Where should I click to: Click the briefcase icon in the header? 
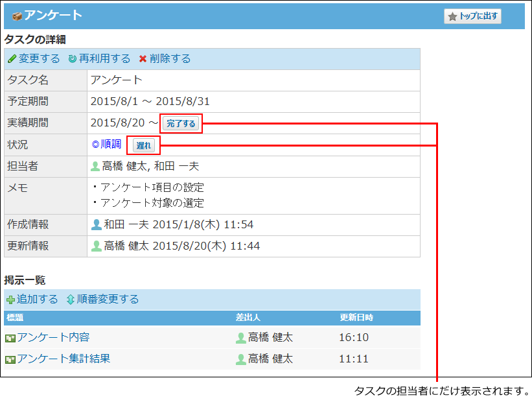click(x=17, y=16)
